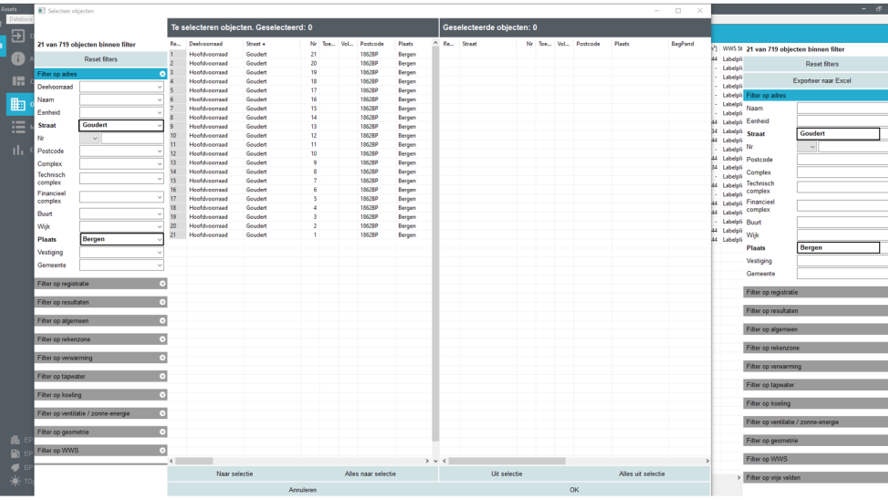
Task: Open the building grid icon in sidebar
Action: 18,104
